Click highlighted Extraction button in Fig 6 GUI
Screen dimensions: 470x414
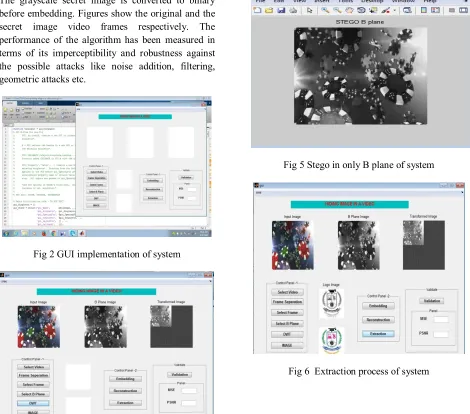[378, 334]
